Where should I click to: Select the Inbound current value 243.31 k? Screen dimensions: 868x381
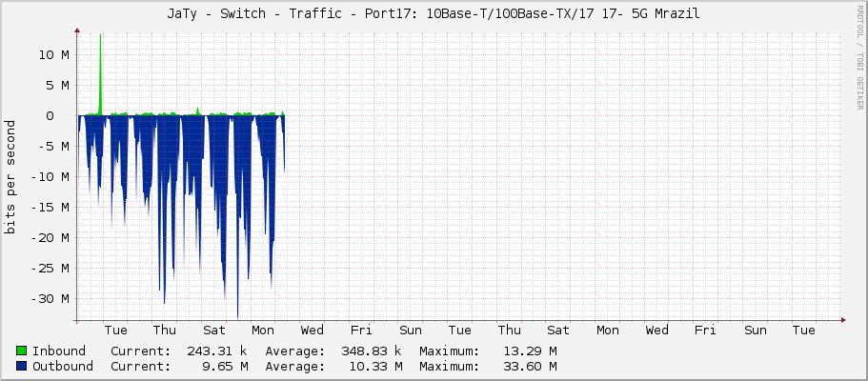click(x=216, y=351)
